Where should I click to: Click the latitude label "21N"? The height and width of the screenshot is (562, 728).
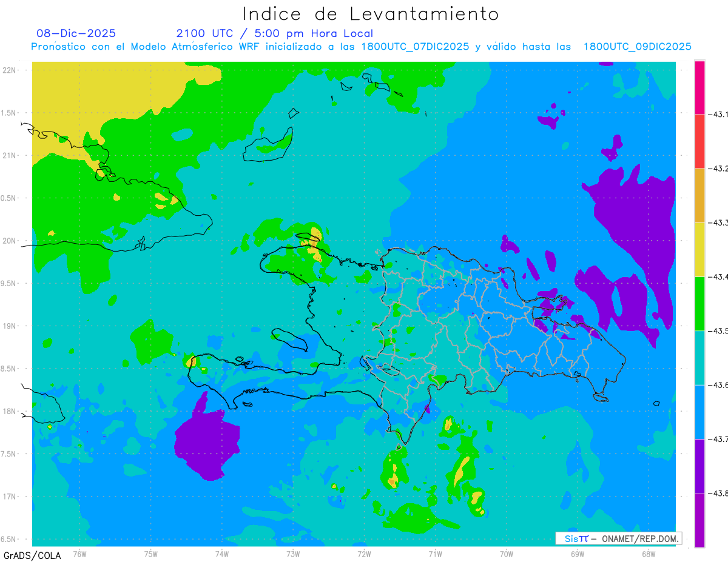tap(10, 155)
